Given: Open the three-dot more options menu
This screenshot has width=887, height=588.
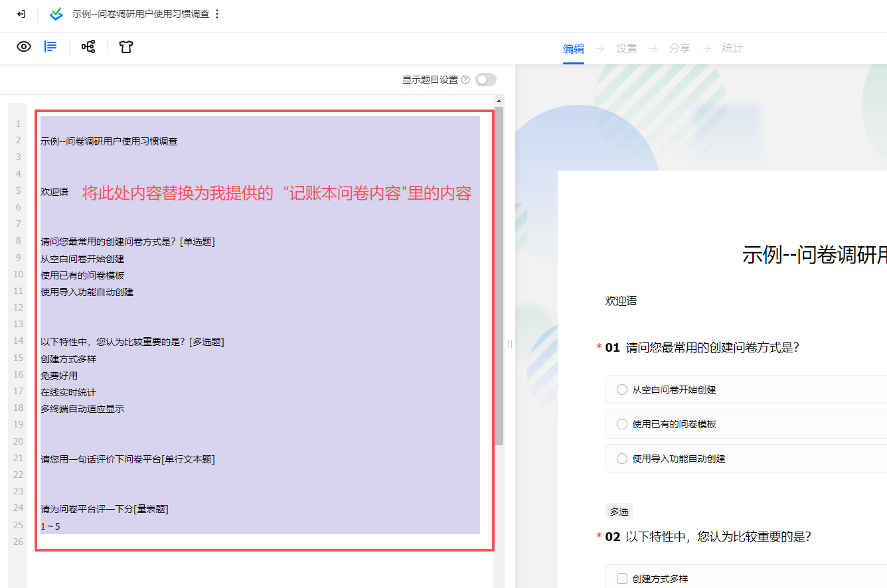Looking at the screenshot, I should coord(217,14).
